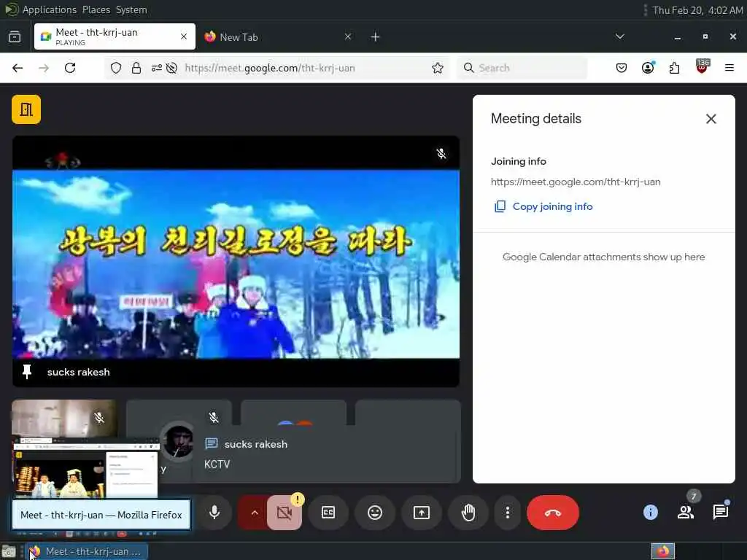The image size is (747, 560).
Task: Click the present screen button
Action: pyautogui.click(x=422, y=513)
